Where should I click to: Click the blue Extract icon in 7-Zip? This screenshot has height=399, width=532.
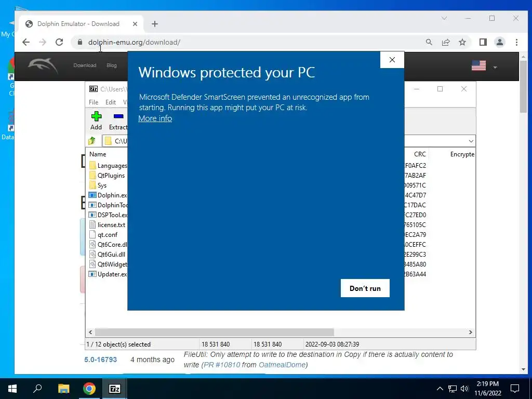[118, 116]
